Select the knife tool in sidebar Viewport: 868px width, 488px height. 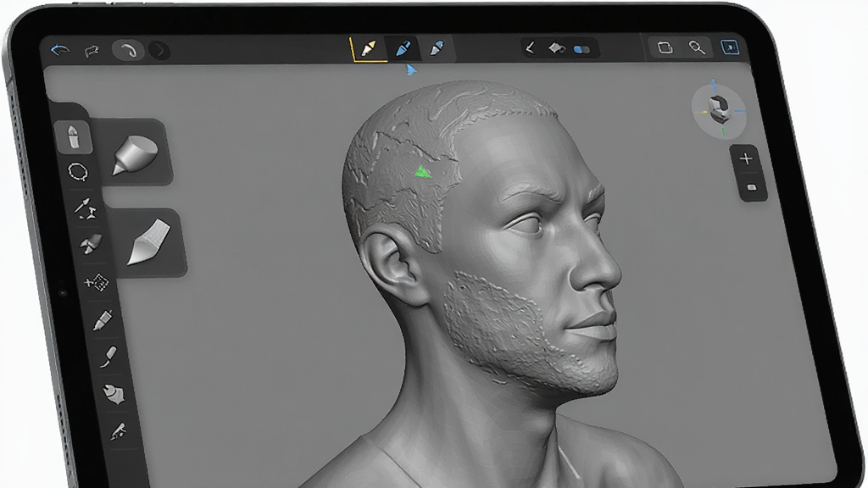(108, 357)
